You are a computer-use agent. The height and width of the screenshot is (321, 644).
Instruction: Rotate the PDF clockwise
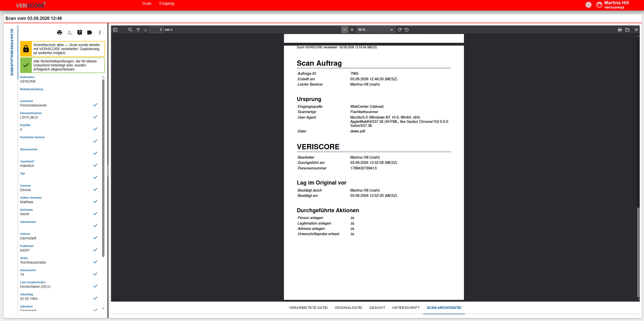(x=400, y=30)
